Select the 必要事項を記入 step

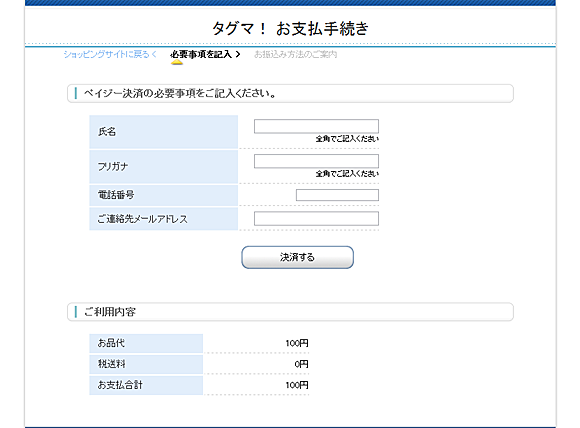point(205,54)
